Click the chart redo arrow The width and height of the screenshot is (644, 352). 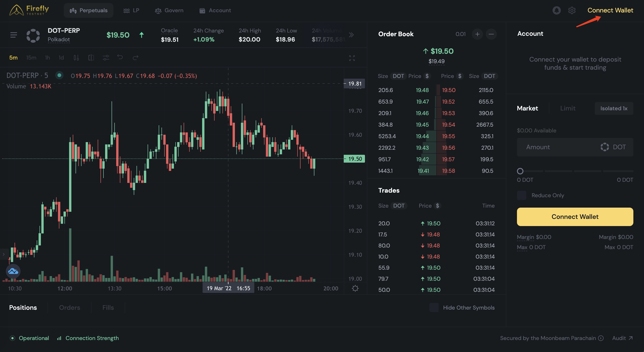pos(135,58)
